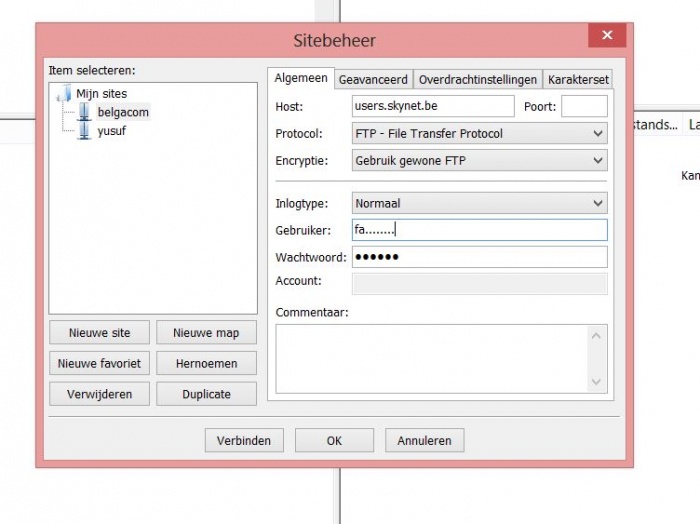The width and height of the screenshot is (700, 524).
Task: Select the yusuf server icon
Action: point(84,131)
